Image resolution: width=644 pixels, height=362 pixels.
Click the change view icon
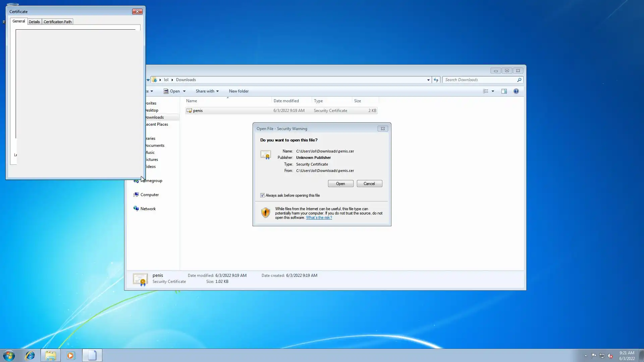coord(485,91)
